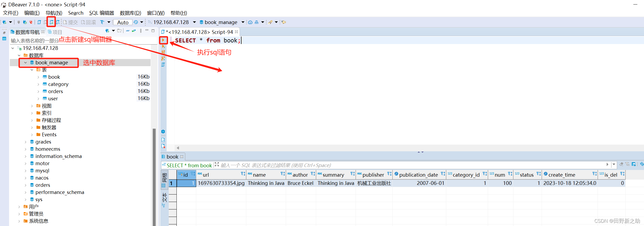Click the back navigation arrow icon in toolbar
Viewport: 644px width, 226px height.
coord(284,22)
